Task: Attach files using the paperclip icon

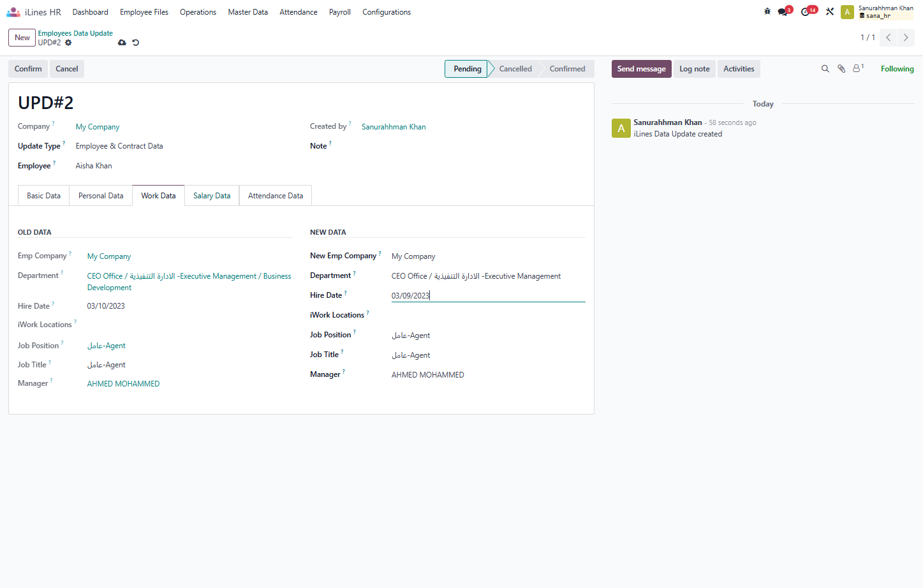Action: (x=841, y=69)
